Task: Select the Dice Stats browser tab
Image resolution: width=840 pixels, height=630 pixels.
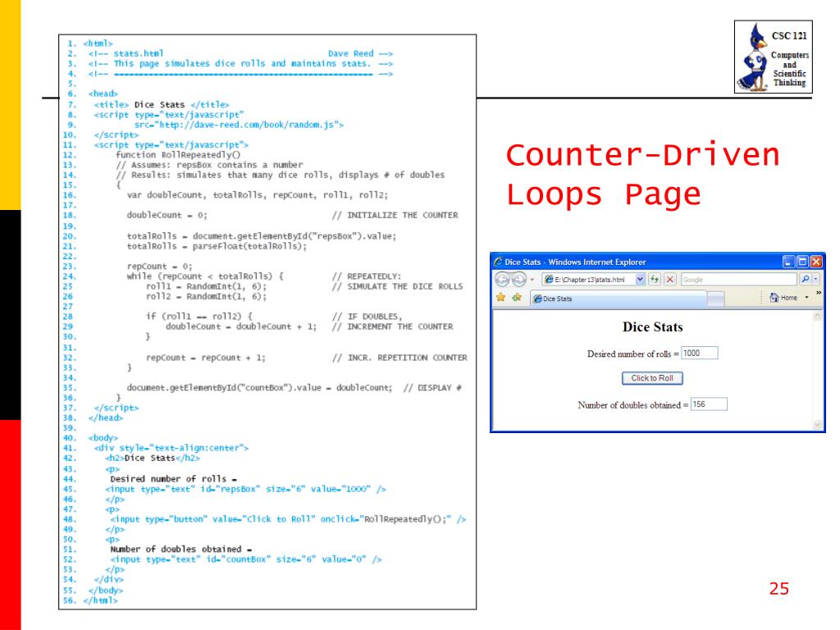Action: pos(619,299)
